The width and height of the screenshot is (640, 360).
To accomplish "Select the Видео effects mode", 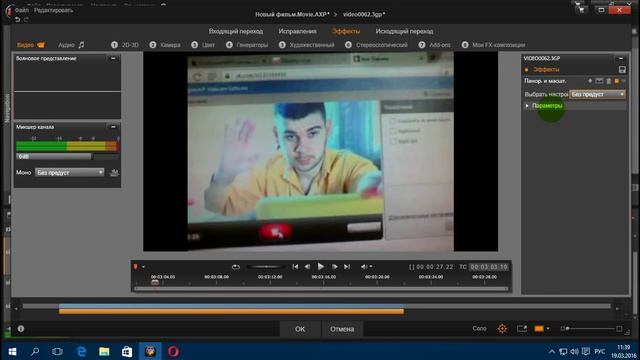I will coord(31,45).
